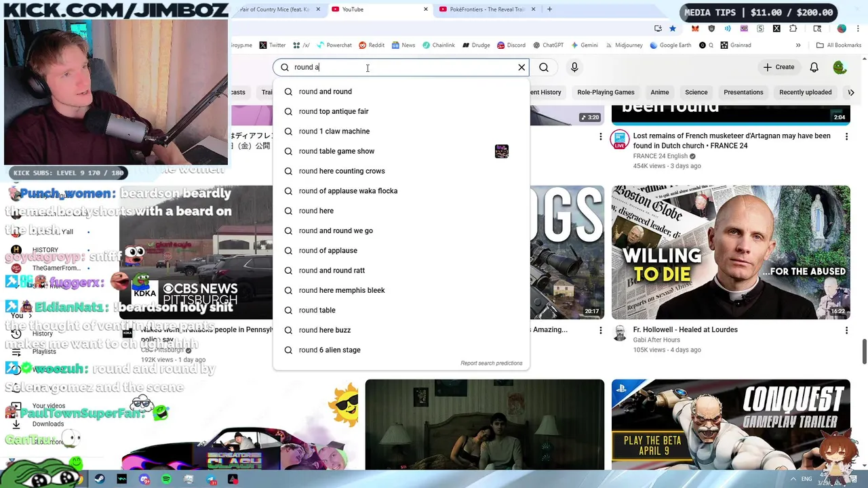Open the Twitter bookmark
Viewport: 868px width, 488px height.
[x=272, y=45]
